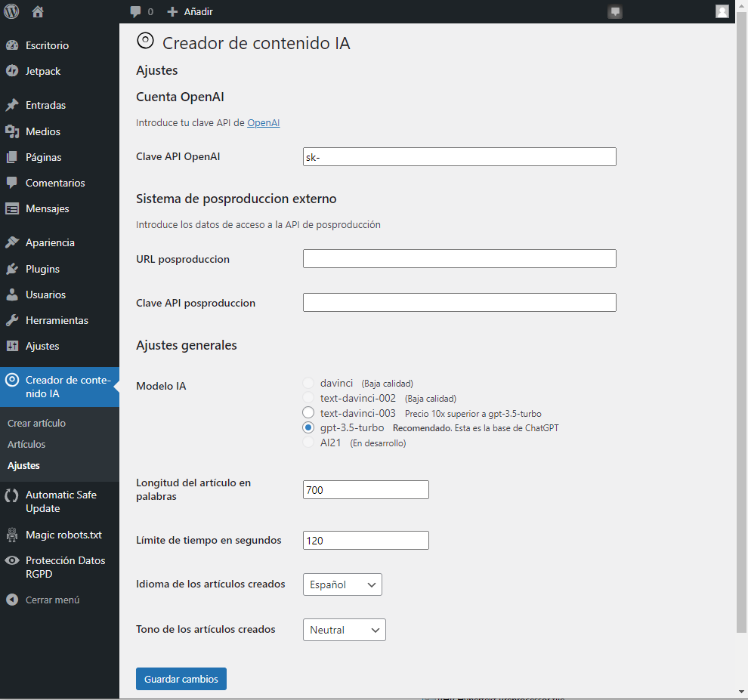Click the Automatic Safe Update icon
Screen dimensions: 748x700
tap(12, 495)
